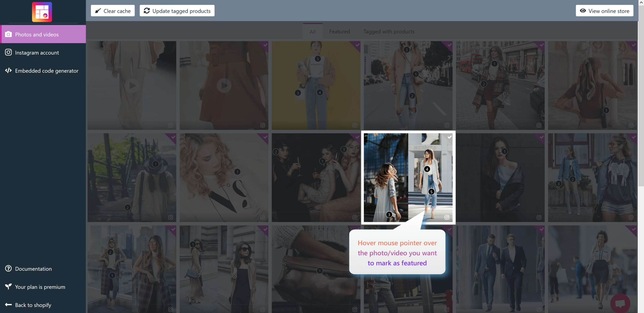Image resolution: width=644 pixels, height=313 pixels.
Task: Open the Instagram account menu item
Action: (37, 53)
